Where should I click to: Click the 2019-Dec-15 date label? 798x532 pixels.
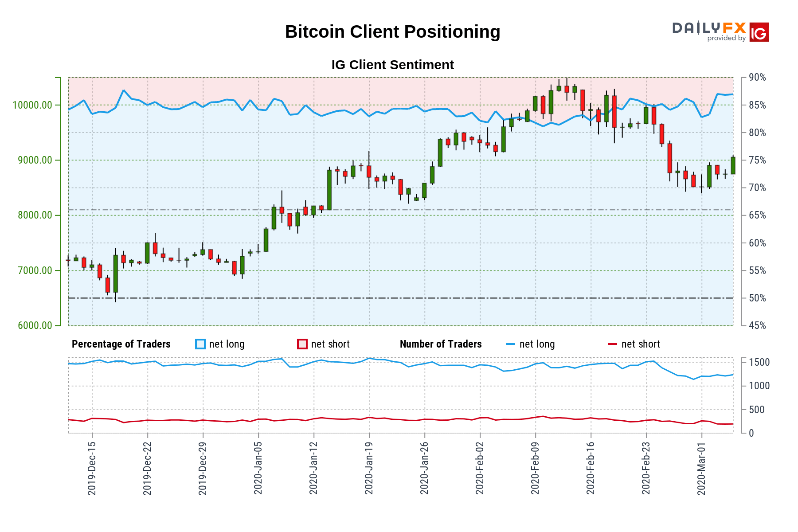coord(92,468)
